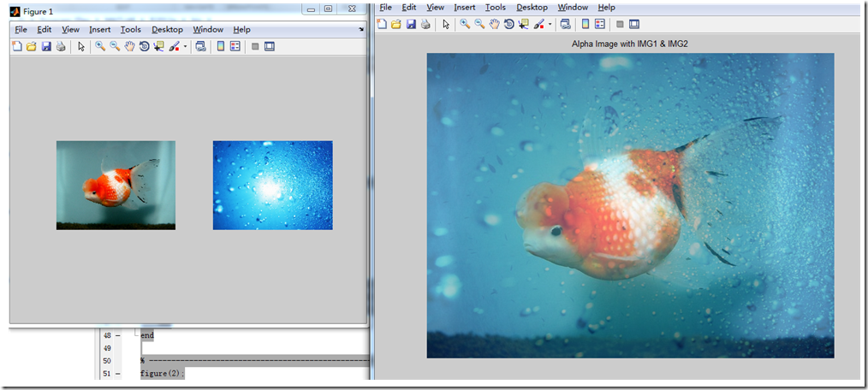This screenshot has width=868, height=390.
Task: Activate Zoom Out in right figure toolbar
Action: click(479, 24)
